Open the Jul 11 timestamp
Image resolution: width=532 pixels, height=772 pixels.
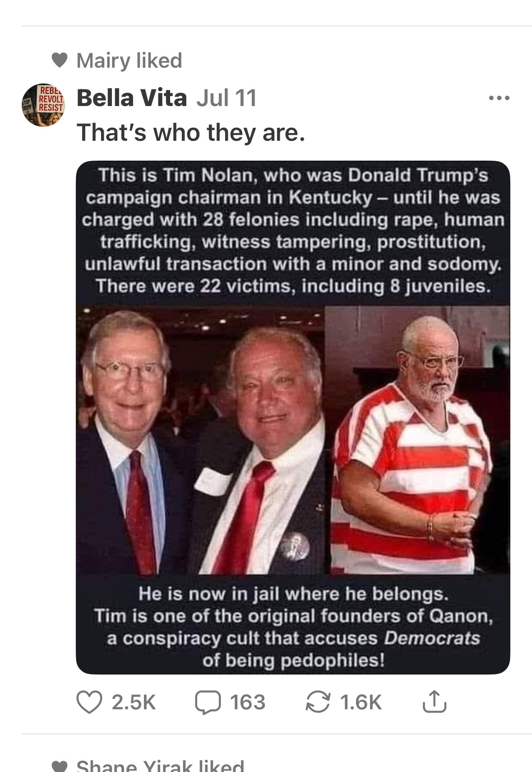coord(227,98)
